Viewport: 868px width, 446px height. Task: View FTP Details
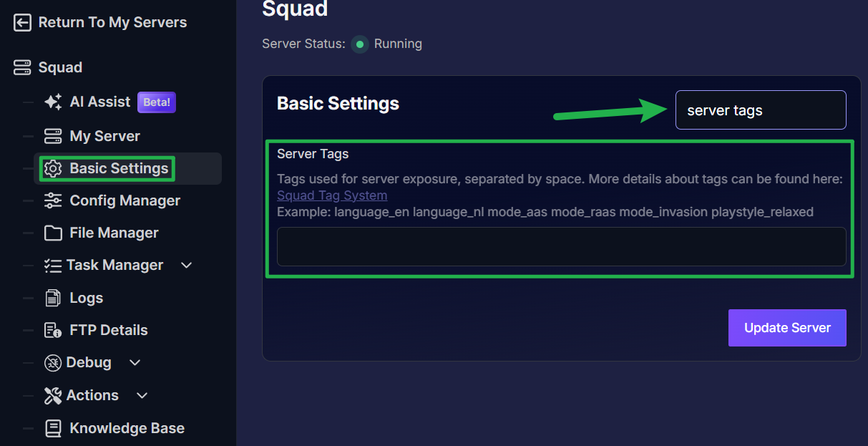pyautogui.click(x=109, y=330)
